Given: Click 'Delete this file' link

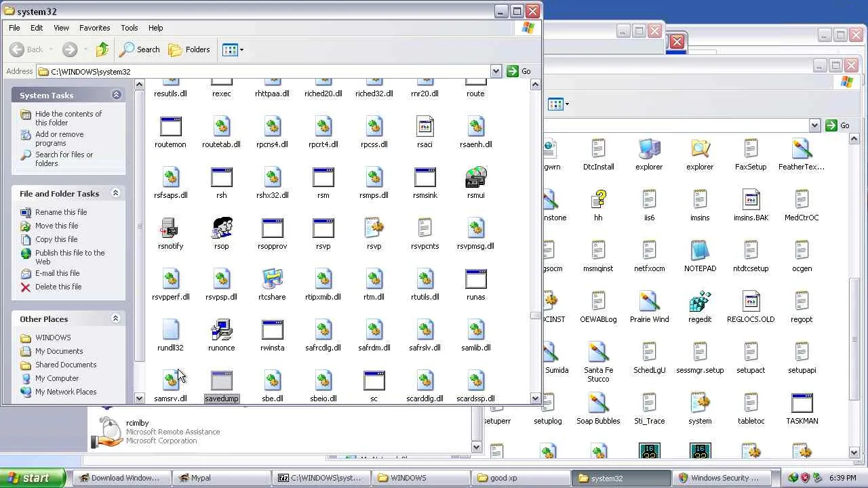Looking at the screenshot, I should (58, 287).
